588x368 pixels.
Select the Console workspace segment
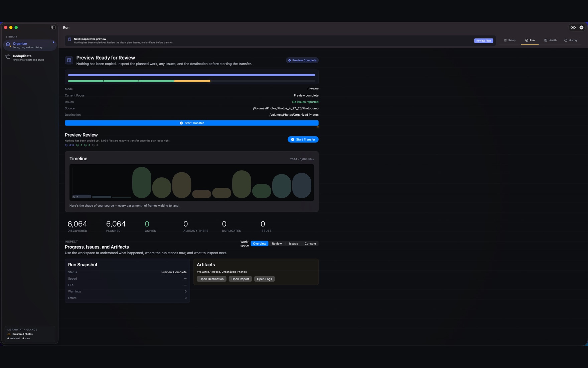(310, 244)
